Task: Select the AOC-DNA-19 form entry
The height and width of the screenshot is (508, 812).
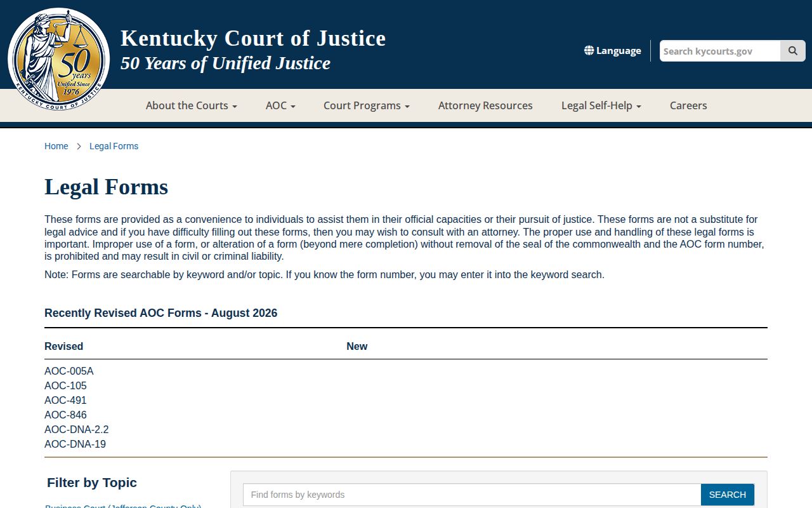Action: click(x=75, y=444)
